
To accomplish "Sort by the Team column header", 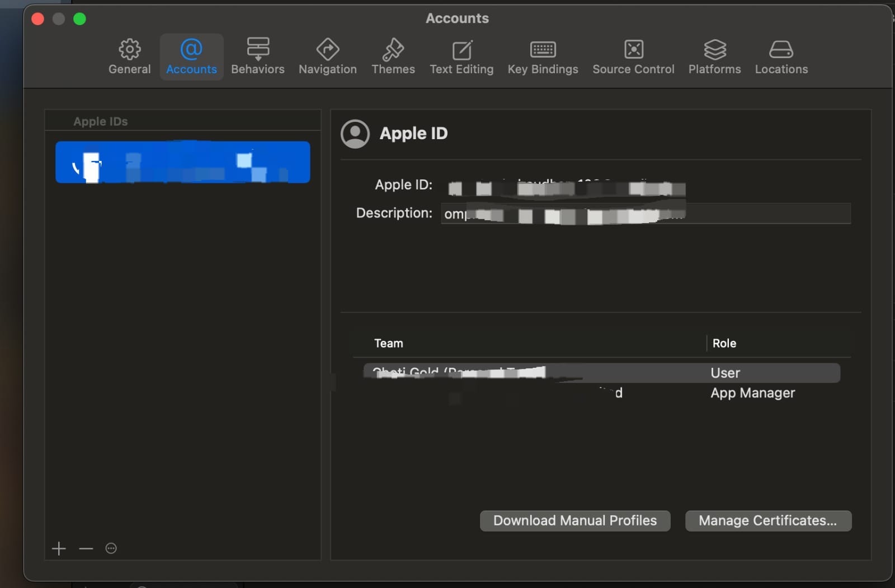I will click(x=388, y=343).
